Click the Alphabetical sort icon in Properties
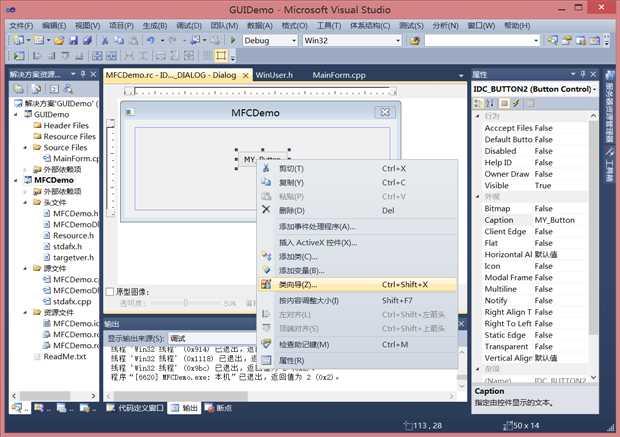 point(490,104)
